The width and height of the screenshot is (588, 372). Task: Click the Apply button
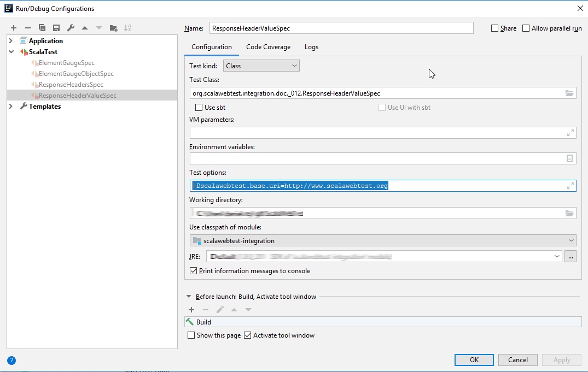pyautogui.click(x=562, y=360)
